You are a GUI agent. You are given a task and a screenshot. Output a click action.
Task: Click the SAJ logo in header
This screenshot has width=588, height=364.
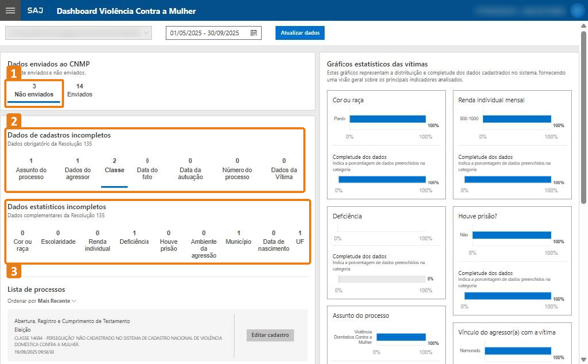35,11
